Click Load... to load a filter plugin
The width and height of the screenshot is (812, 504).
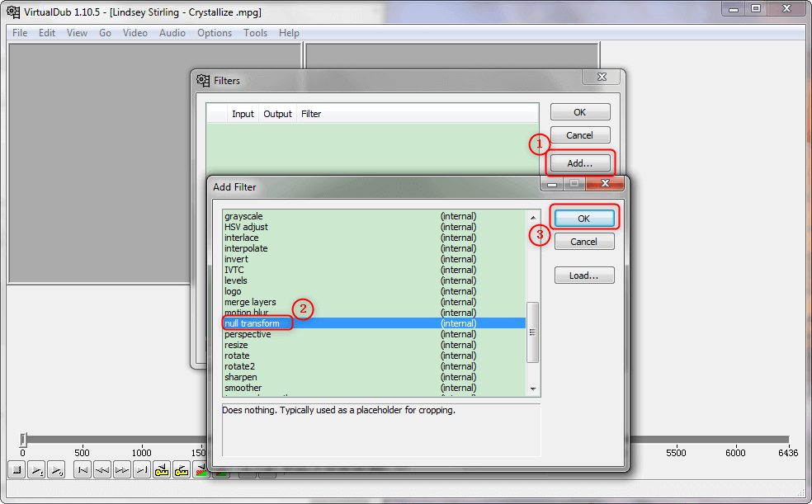(x=583, y=276)
